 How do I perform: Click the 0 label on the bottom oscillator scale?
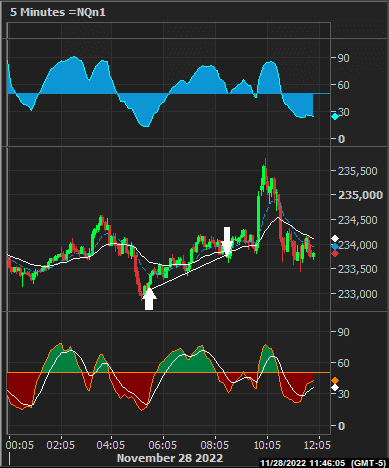(341, 426)
